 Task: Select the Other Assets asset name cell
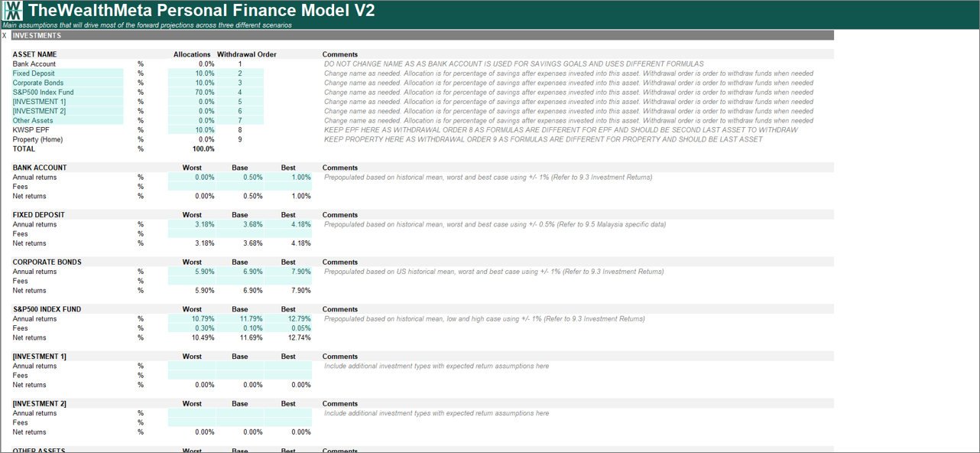pos(67,121)
